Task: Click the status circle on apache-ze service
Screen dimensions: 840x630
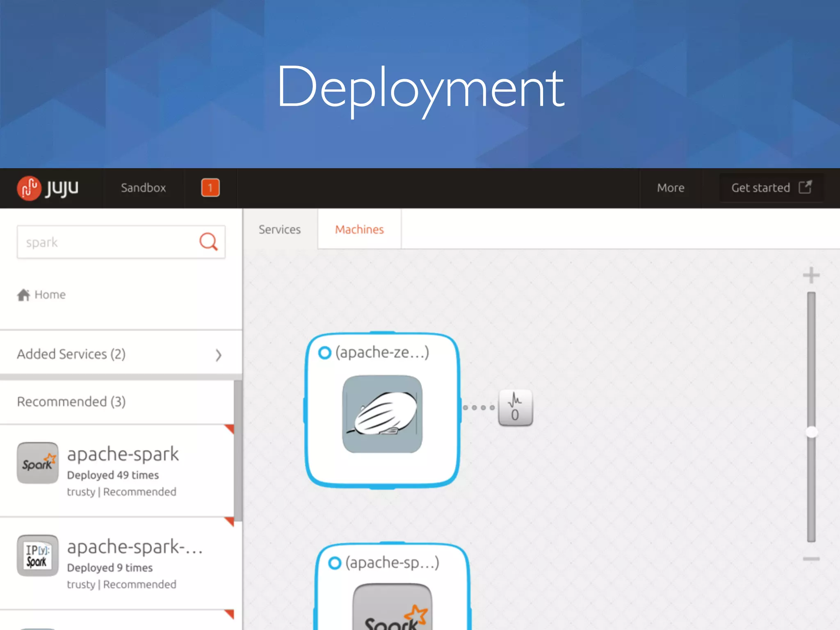Action: 324,353
